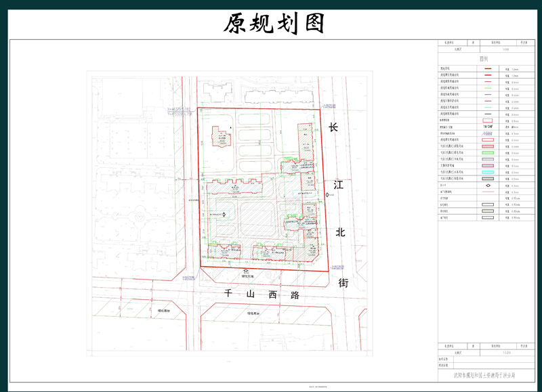Click the cyan line legend sample

[x=488, y=108]
